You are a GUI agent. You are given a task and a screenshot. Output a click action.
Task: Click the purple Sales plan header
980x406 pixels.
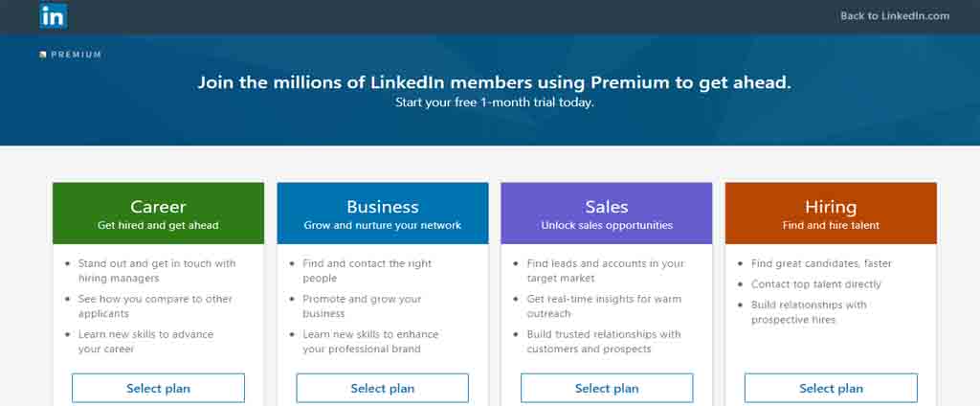pyautogui.click(x=606, y=214)
